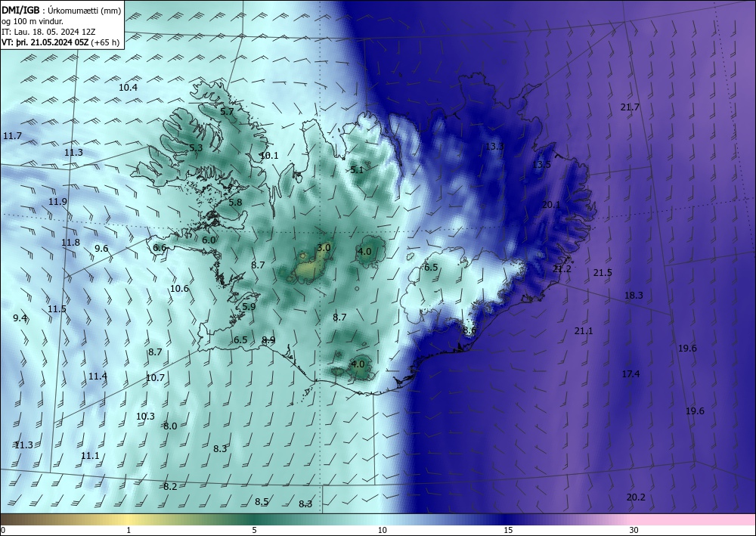Click the map value 17.4
The height and width of the screenshot is (536, 756).
pyautogui.click(x=631, y=374)
